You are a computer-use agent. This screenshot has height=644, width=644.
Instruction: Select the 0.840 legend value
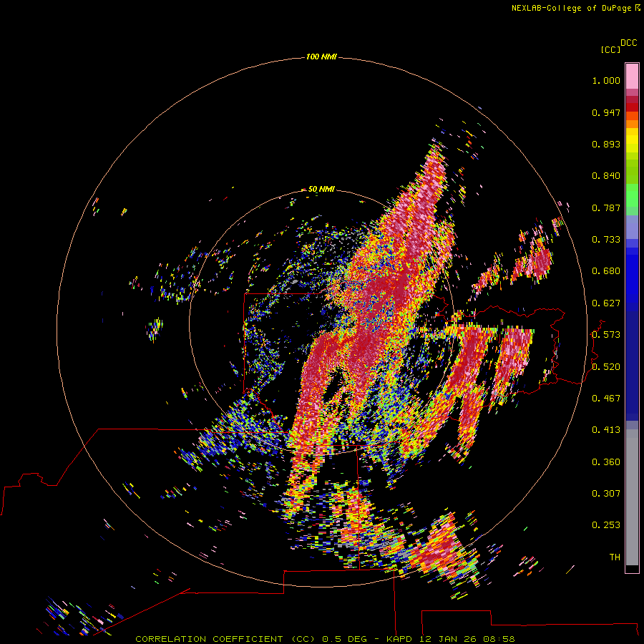tap(606, 176)
